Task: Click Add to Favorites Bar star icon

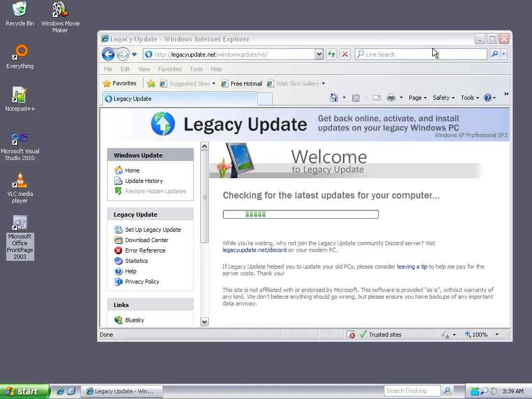Action: 151,84
